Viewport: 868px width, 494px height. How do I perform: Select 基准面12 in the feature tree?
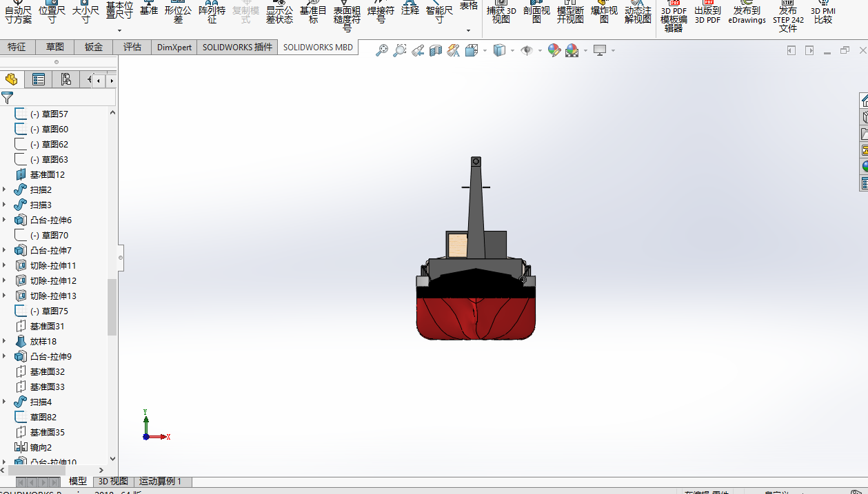(47, 174)
